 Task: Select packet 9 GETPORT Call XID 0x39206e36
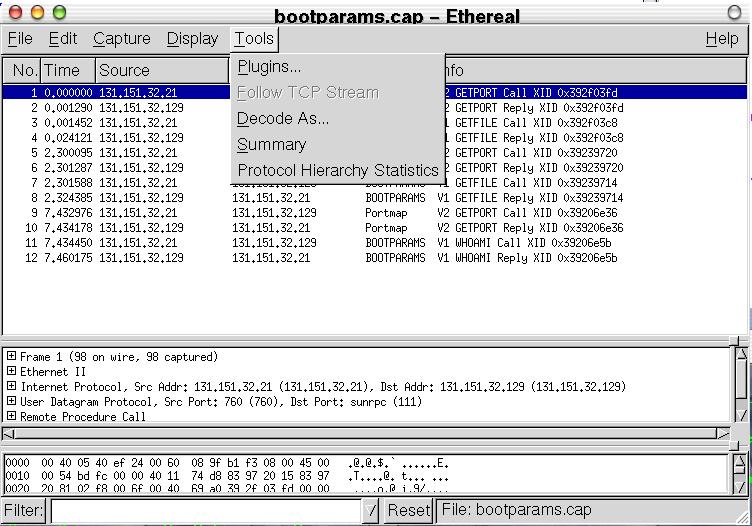(x=374, y=212)
